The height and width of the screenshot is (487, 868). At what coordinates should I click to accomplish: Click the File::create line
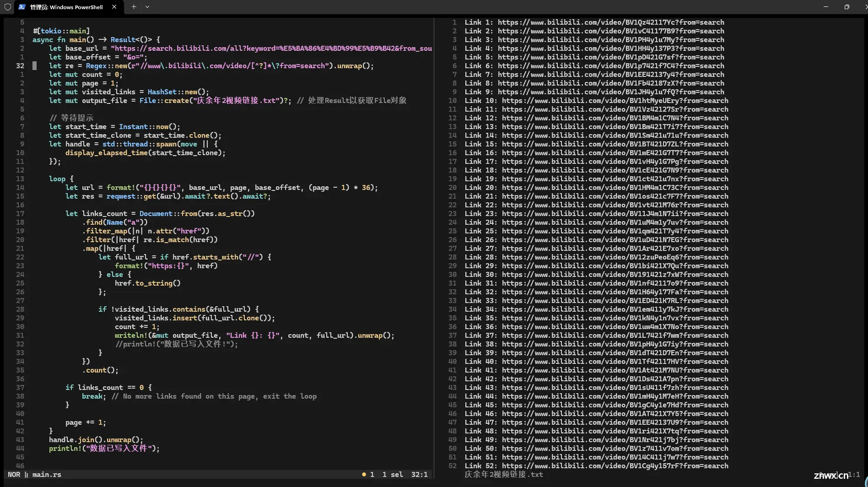pos(228,100)
